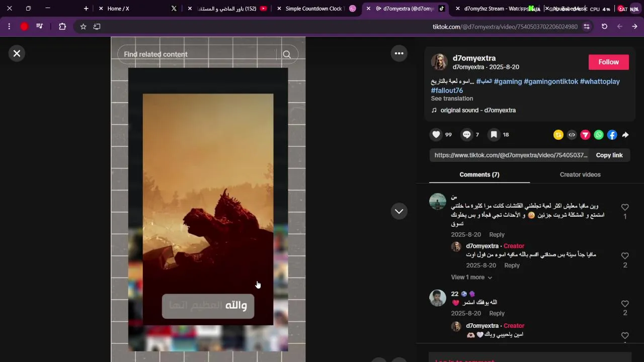Image resolution: width=644 pixels, height=362 pixels.
Task: Click the yellow repost icon
Action: click(x=558, y=135)
